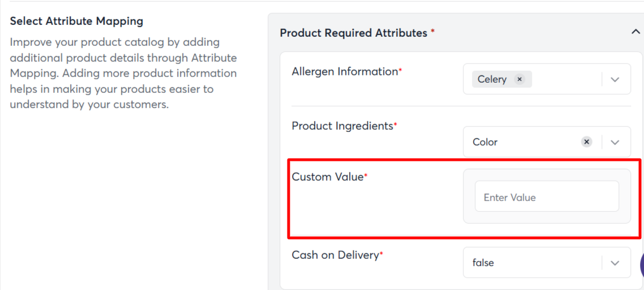Click the Color value in Product Ingredients

pyautogui.click(x=485, y=142)
